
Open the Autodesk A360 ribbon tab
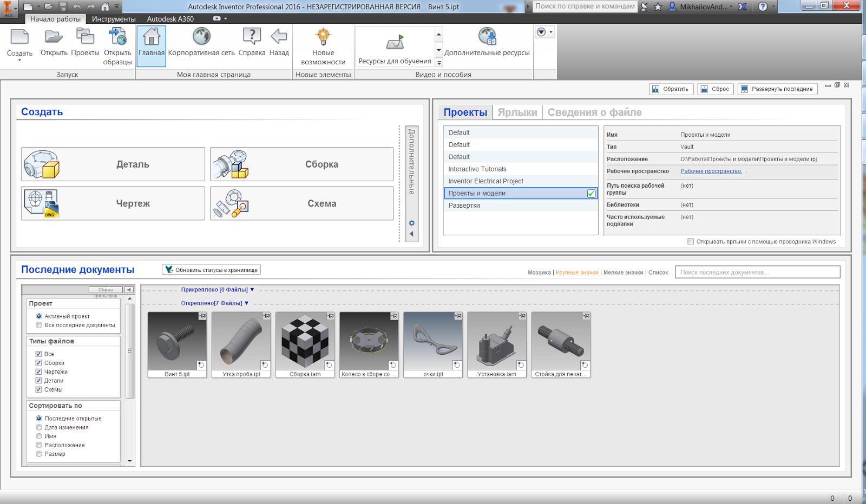(170, 19)
